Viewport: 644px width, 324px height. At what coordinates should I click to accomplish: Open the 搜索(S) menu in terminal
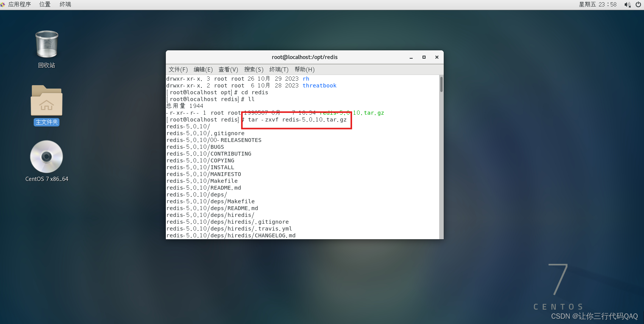[254, 70]
